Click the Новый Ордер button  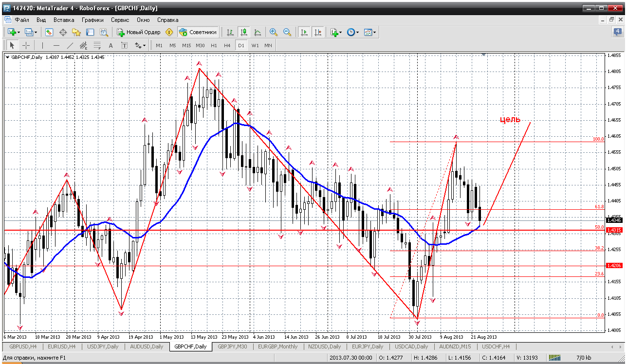[x=139, y=32]
